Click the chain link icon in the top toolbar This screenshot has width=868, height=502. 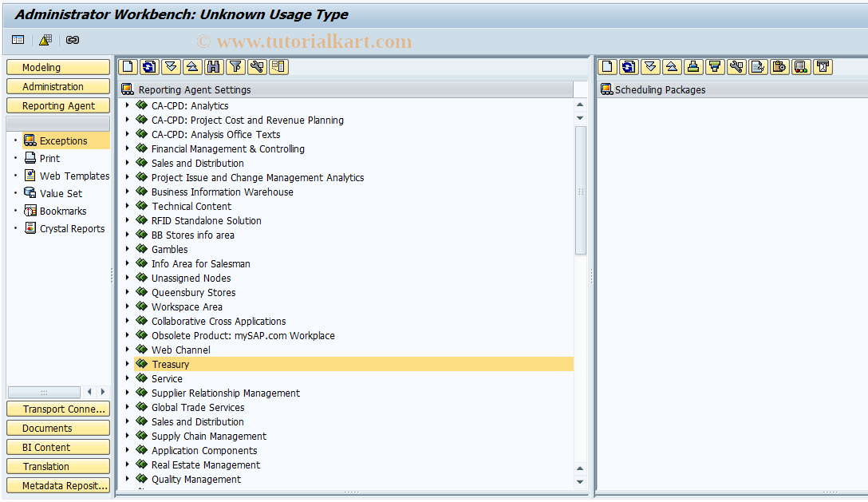click(x=73, y=39)
